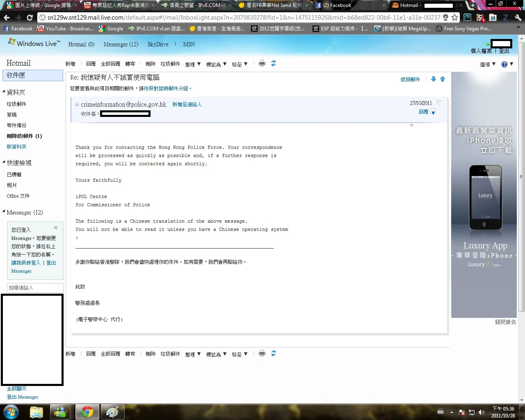Image resolution: width=525 pixels, height=420 pixels.
Task: Open Hotmail (0) in the header
Action: [81, 44]
